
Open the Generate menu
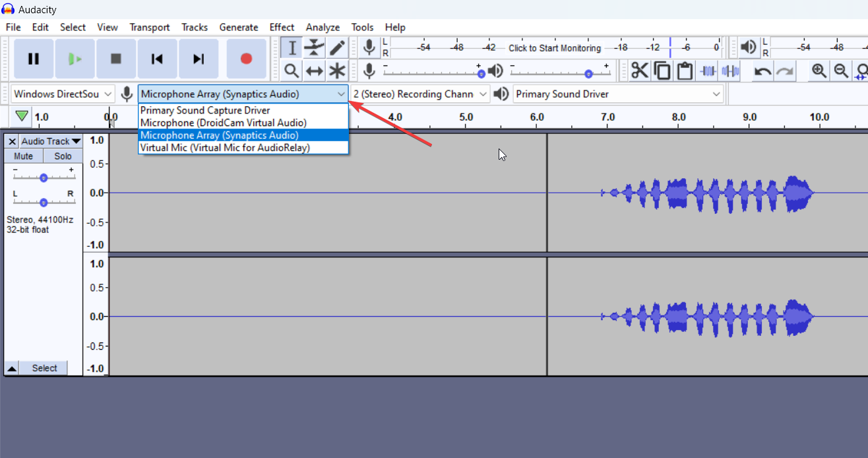click(239, 27)
